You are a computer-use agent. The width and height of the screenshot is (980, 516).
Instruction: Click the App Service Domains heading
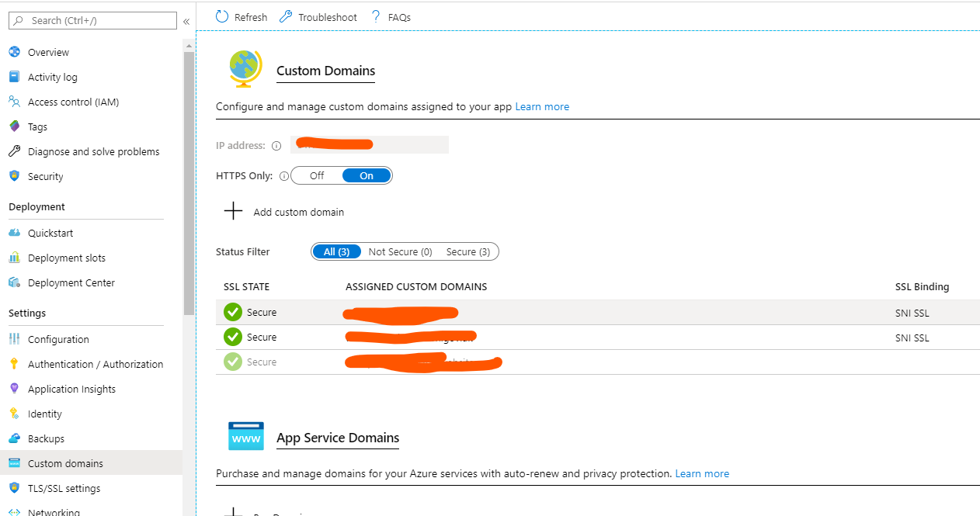point(338,438)
